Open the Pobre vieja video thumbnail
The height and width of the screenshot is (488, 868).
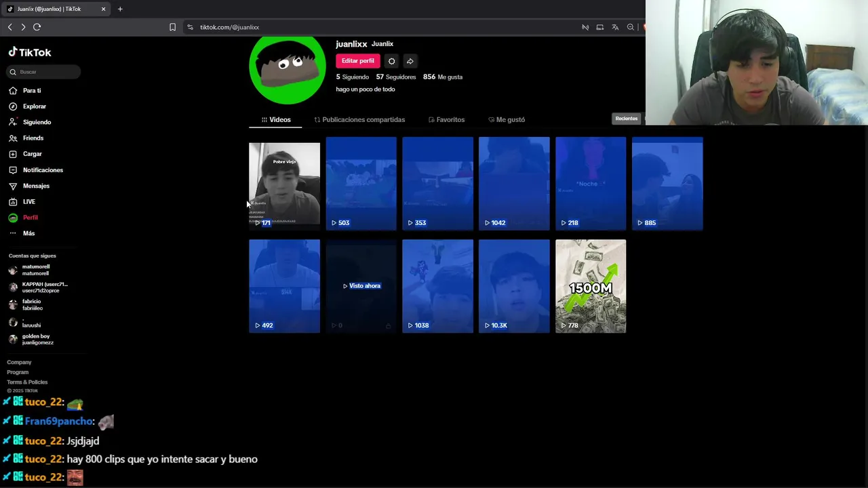click(x=284, y=184)
